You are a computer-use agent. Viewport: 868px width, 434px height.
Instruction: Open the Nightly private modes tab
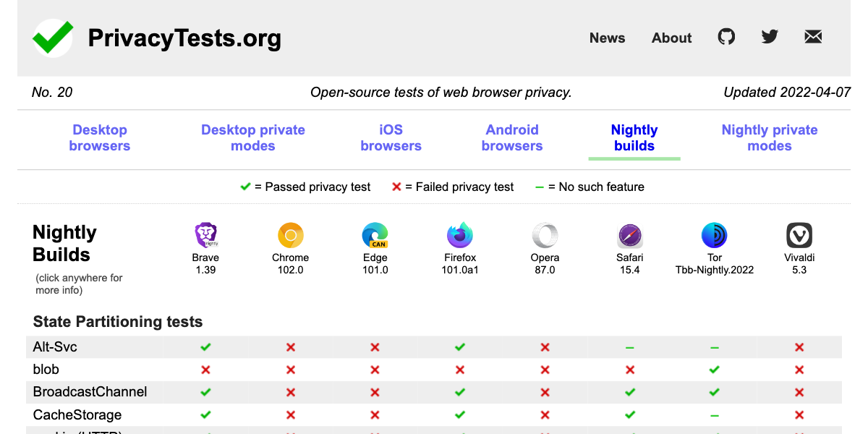770,137
